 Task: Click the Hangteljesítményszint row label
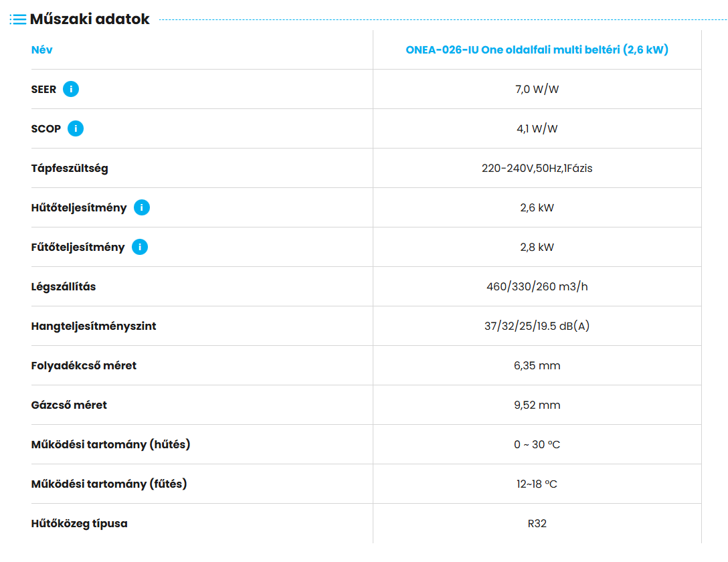pyautogui.click(x=94, y=326)
